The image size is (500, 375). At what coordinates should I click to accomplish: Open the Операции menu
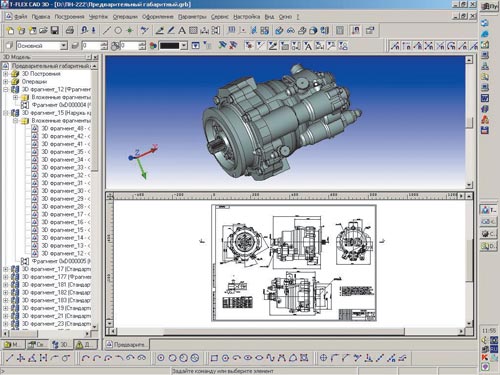125,16
